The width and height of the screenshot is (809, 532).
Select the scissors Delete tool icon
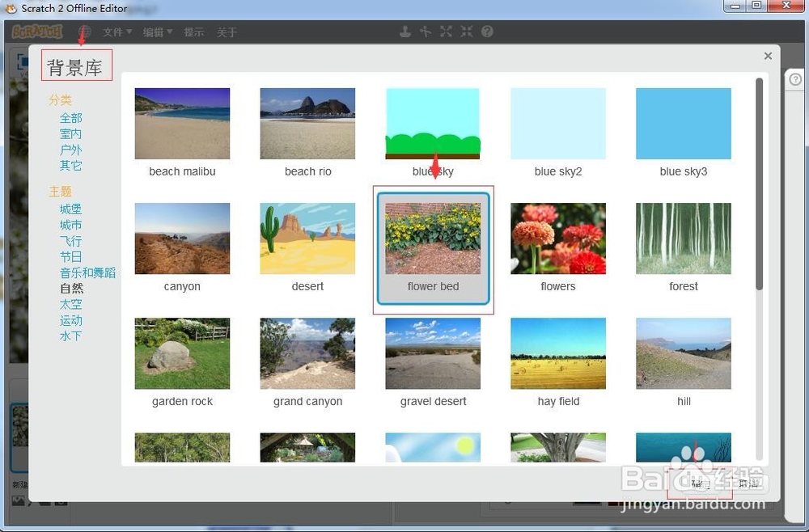coord(426,32)
